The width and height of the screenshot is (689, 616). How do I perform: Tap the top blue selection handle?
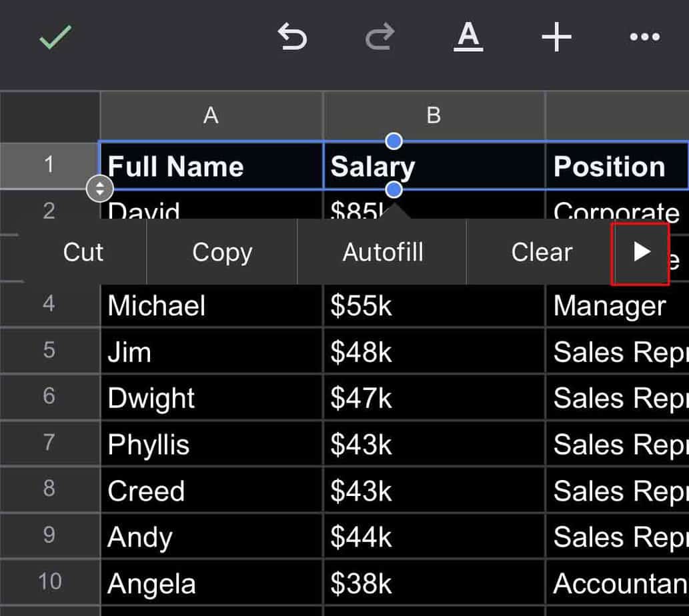(394, 141)
